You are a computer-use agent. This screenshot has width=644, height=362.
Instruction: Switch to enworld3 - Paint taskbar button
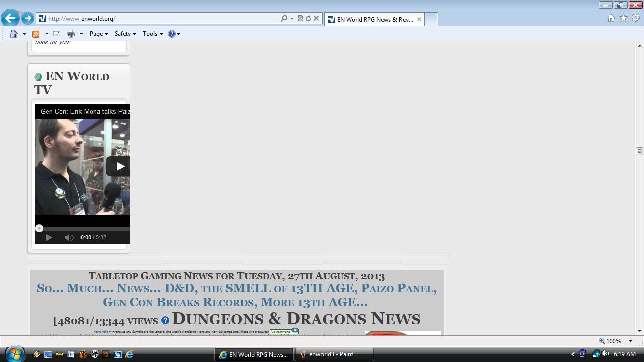click(x=335, y=354)
